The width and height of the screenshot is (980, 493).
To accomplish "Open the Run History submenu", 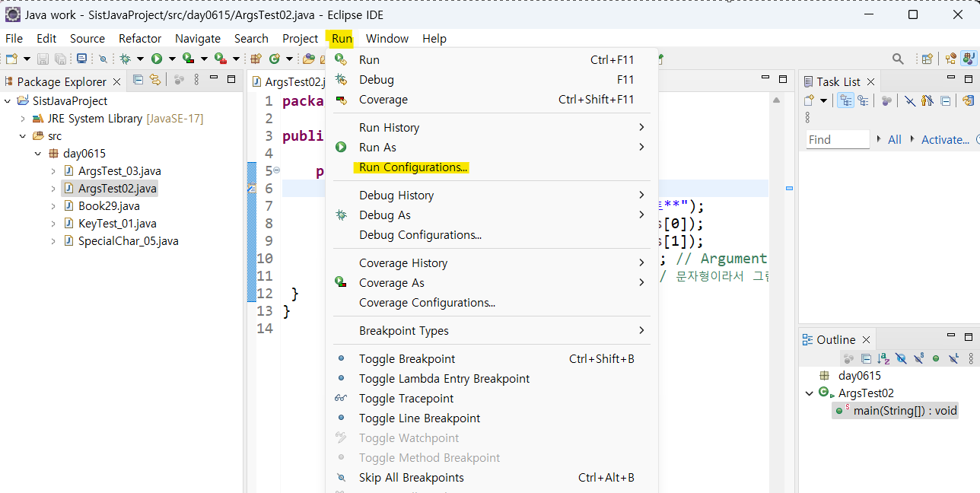I will 492,127.
